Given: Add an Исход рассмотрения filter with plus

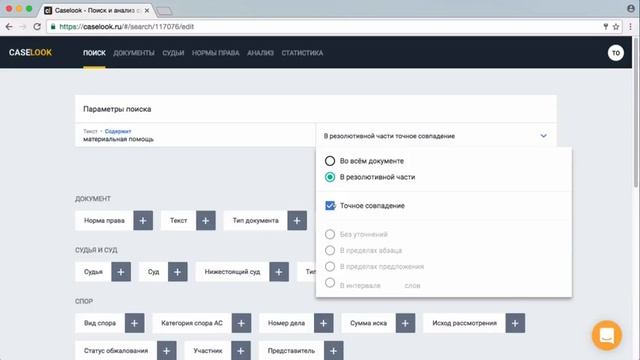Looking at the screenshot, I should click(515, 323).
